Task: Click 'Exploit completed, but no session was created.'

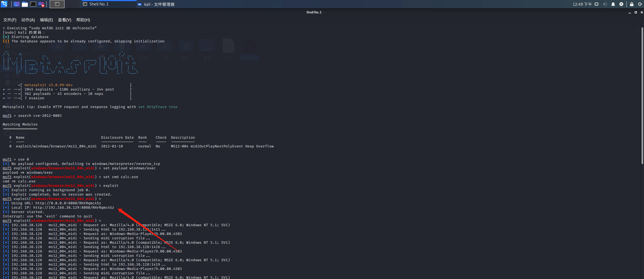Action: click(57, 194)
